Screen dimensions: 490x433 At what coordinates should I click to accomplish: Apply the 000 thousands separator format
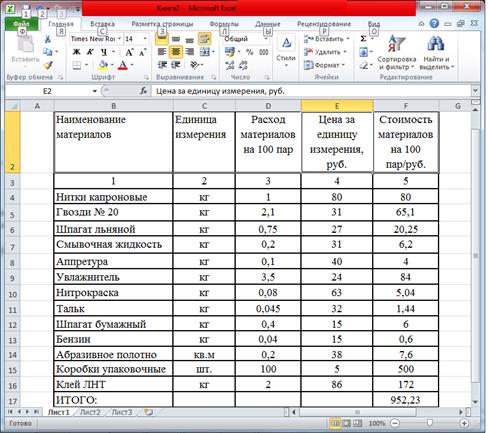point(264,52)
